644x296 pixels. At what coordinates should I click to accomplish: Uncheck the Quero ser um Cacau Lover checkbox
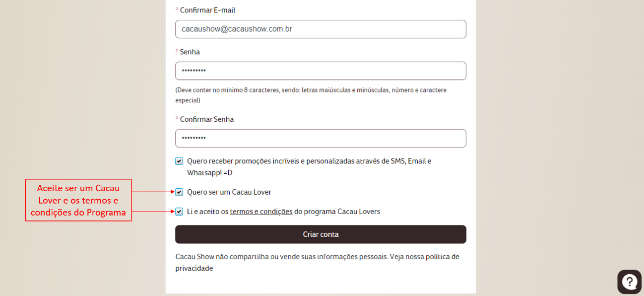179,192
